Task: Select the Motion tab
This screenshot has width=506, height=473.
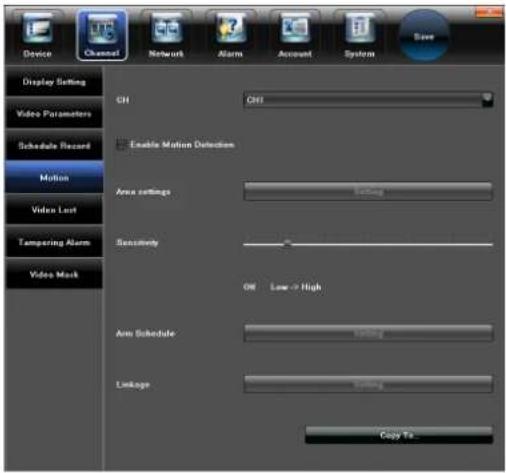Action: coord(54,178)
